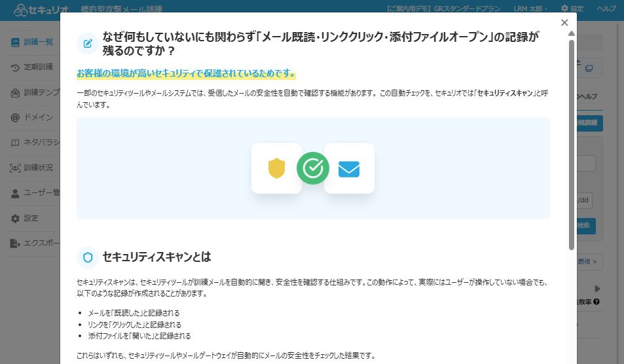Open 訓練一覧 via its sidebar book icon

point(15,42)
